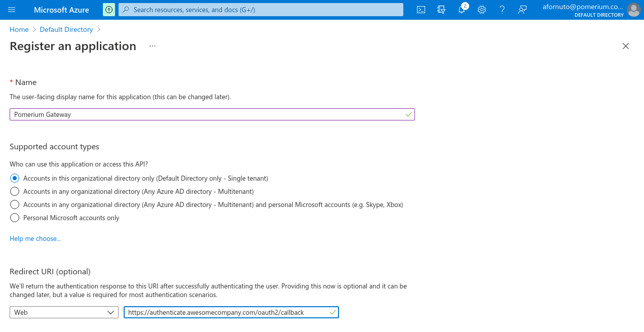644x332 pixels.
Task: Open the ellipsis more options next to title
Action: (x=153, y=46)
